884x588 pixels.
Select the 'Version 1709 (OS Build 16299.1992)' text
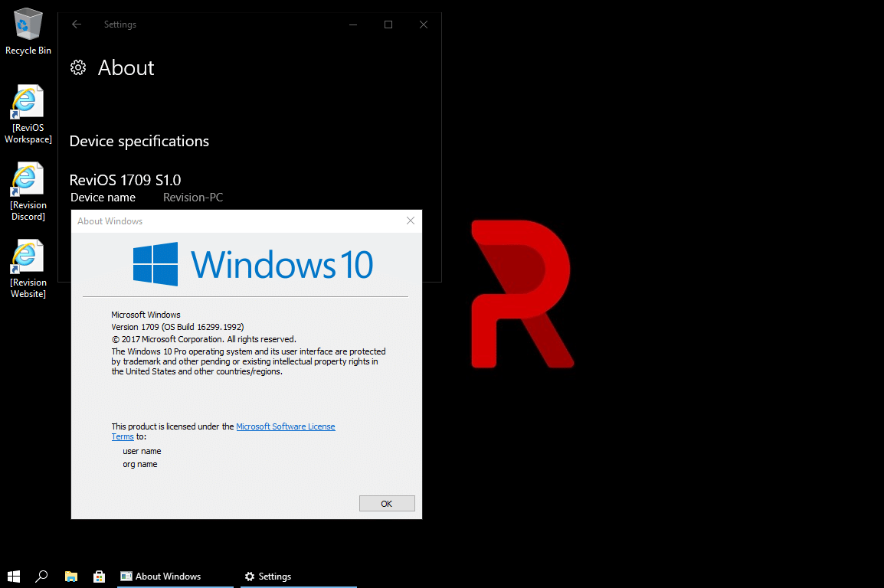click(x=178, y=327)
